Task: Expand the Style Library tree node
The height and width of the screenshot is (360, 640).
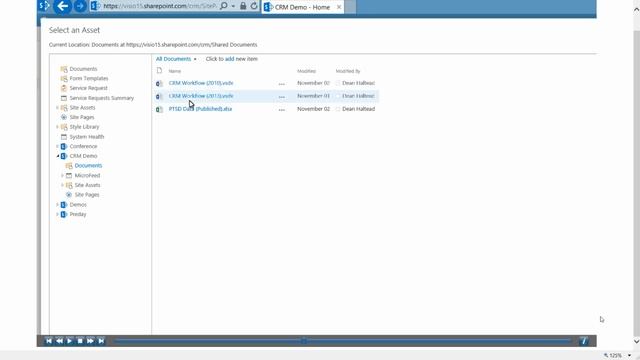Action: (x=57, y=127)
